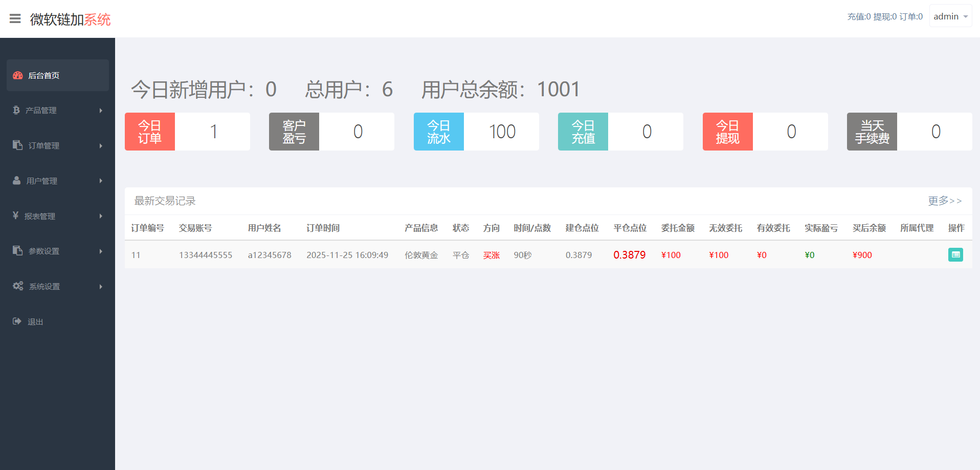
Task: Click the user icon for 用户管理
Action: click(x=17, y=181)
